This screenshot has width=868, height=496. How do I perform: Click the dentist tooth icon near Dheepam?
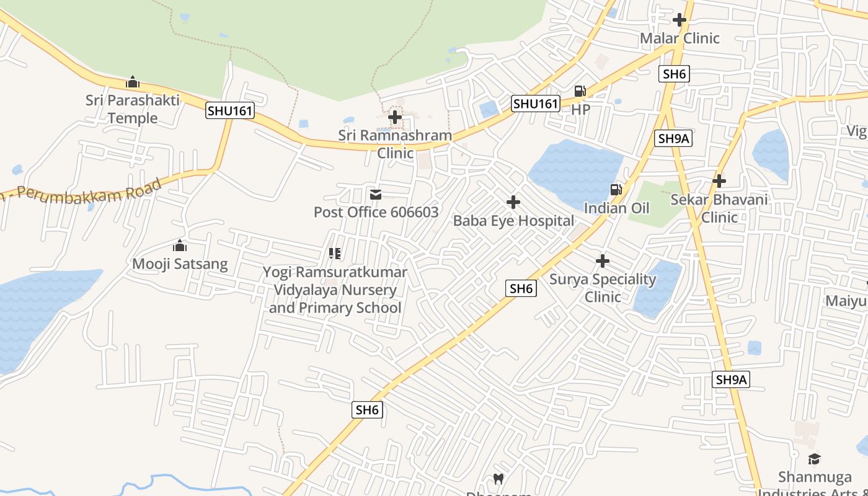tap(498, 479)
